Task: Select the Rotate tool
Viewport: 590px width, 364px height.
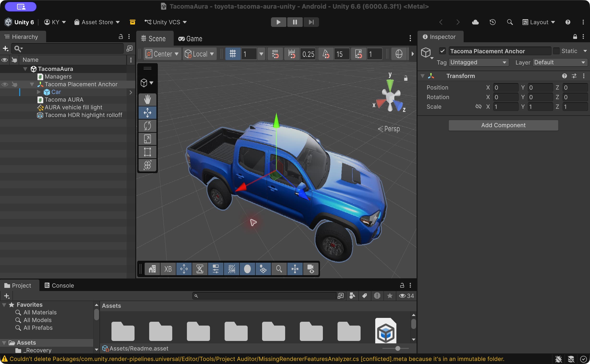Action: 147,126
